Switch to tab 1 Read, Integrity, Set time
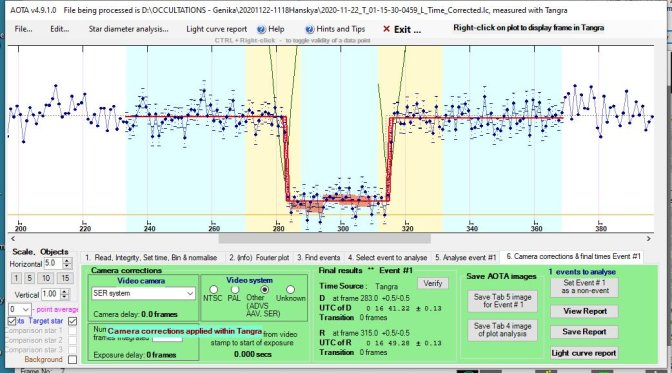Viewport: 672px width, 373px height. pyautogui.click(x=151, y=258)
